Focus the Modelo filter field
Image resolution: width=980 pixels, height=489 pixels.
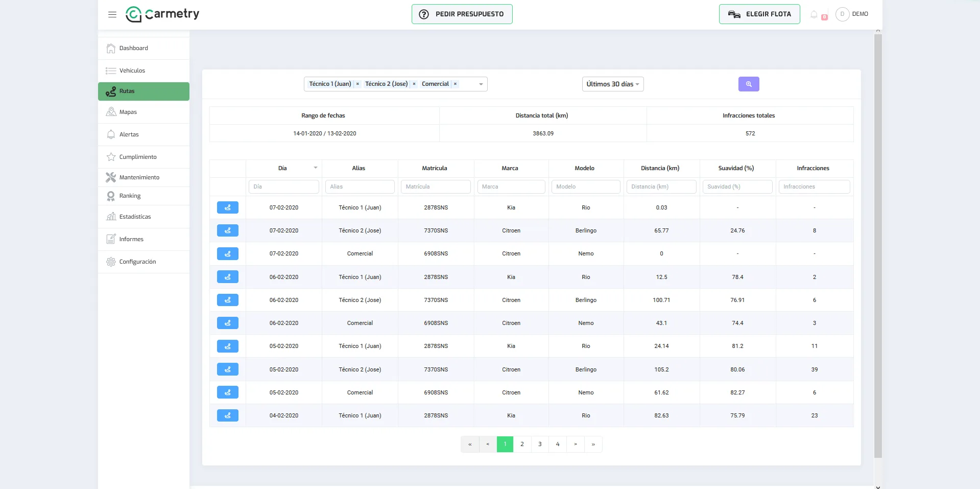point(586,187)
